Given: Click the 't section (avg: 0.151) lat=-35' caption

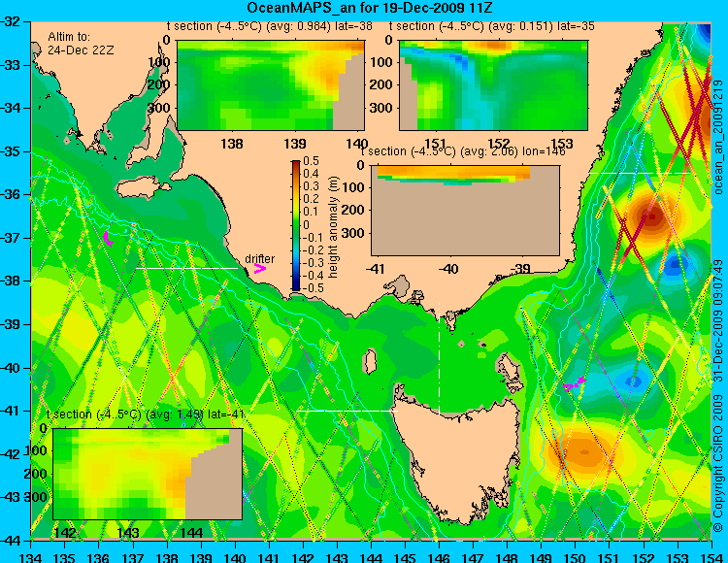Looking at the screenshot, I should click(492, 26).
